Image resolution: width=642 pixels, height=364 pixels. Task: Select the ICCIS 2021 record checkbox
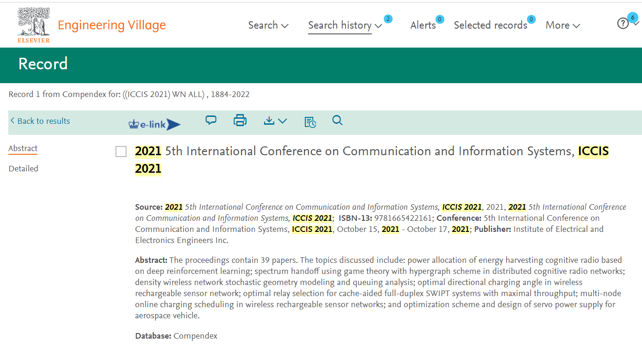pyautogui.click(x=121, y=152)
